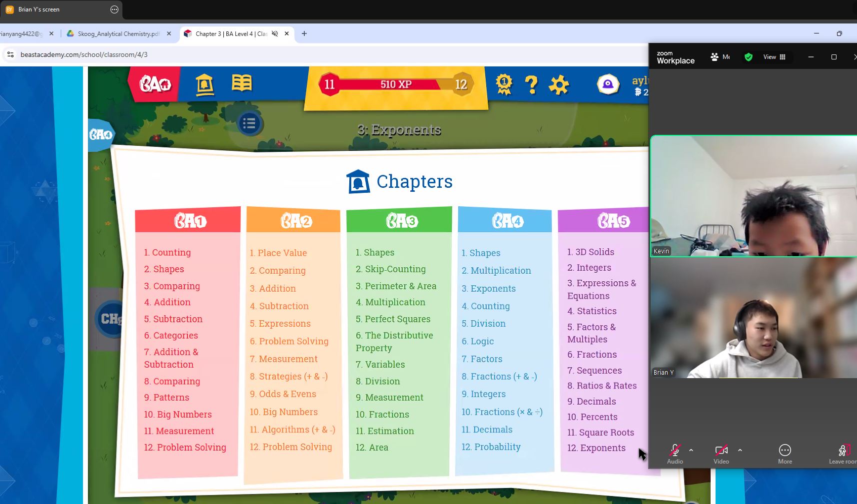857x504 pixels.
Task: Open the settings gear icon in header
Action: pos(559,85)
